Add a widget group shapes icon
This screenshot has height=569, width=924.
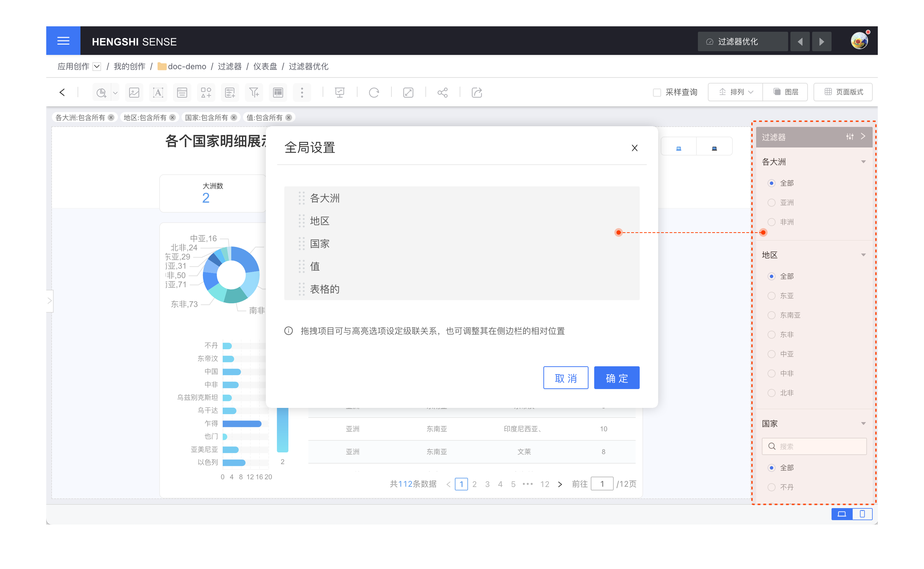point(206,92)
